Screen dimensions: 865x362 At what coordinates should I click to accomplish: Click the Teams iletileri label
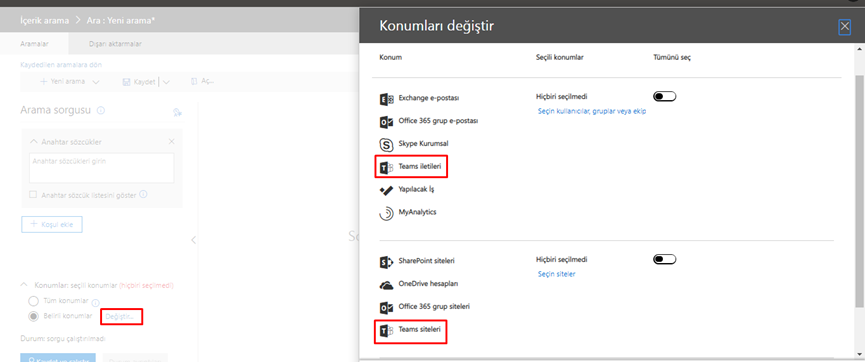click(x=419, y=166)
